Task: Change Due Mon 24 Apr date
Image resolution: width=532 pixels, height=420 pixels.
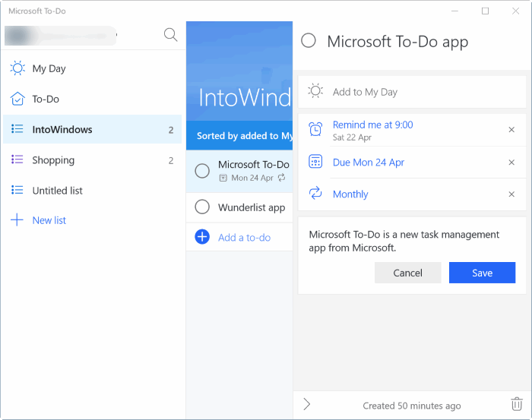Action: pos(369,163)
